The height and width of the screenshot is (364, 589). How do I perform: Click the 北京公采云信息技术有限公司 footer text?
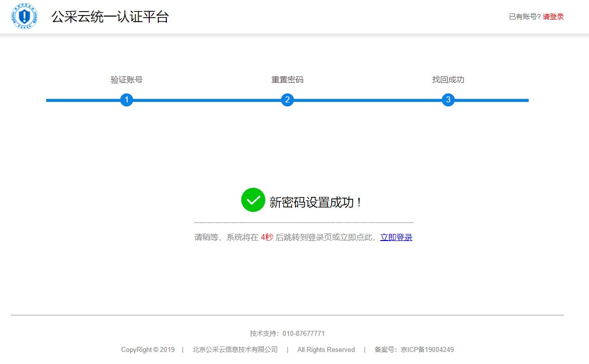point(235,350)
